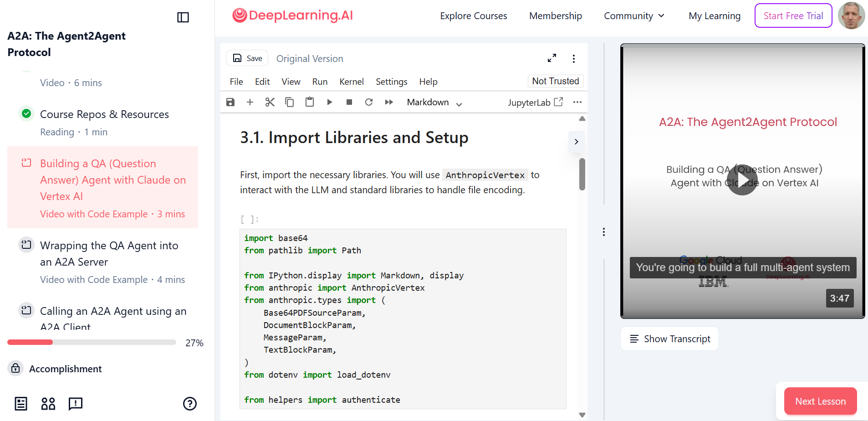Expand the right side panel chevron
The width and height of the screenshot is (868, 421).
[577, 142]
